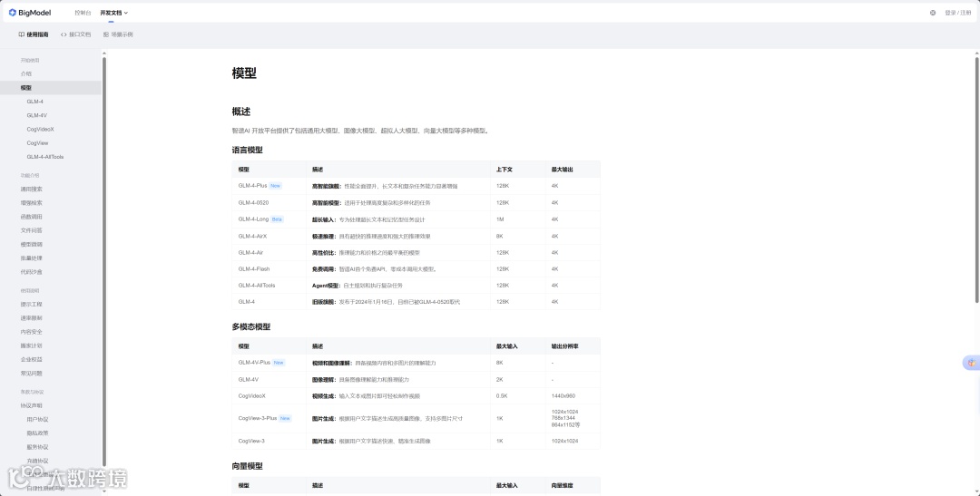Open the 使用指南 book icon tab
This screenshot has width=980, height=496.
(21, 34)
